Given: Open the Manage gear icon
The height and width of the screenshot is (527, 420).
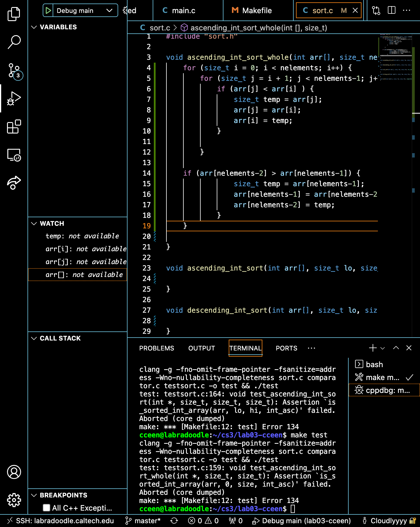Looking at the screenshot, I should point(14,500).
